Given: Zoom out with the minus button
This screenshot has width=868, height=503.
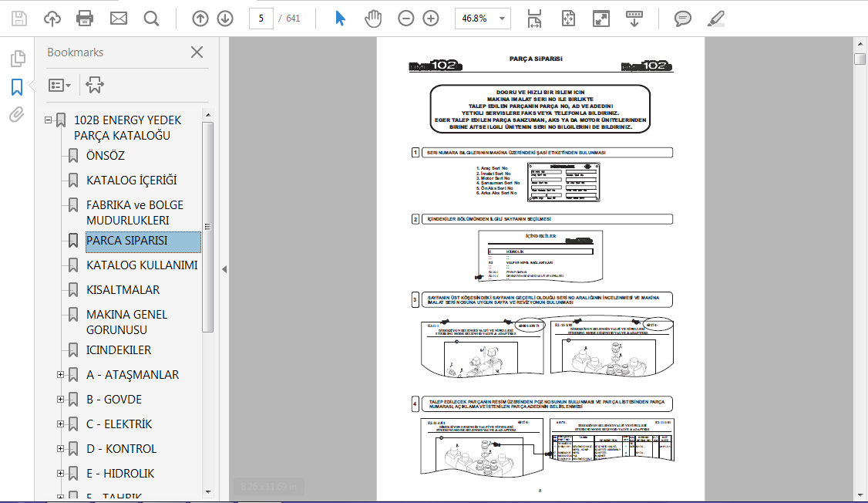Looking at the screenshot, I should point(405,19).
